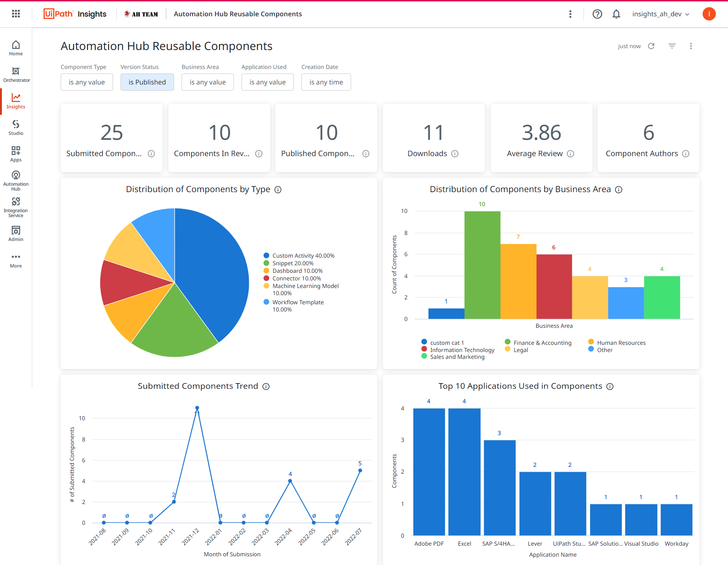Open Application Used filter dropdown
The height and width of the screenshot is (565, 728).
tap(268, 82)
